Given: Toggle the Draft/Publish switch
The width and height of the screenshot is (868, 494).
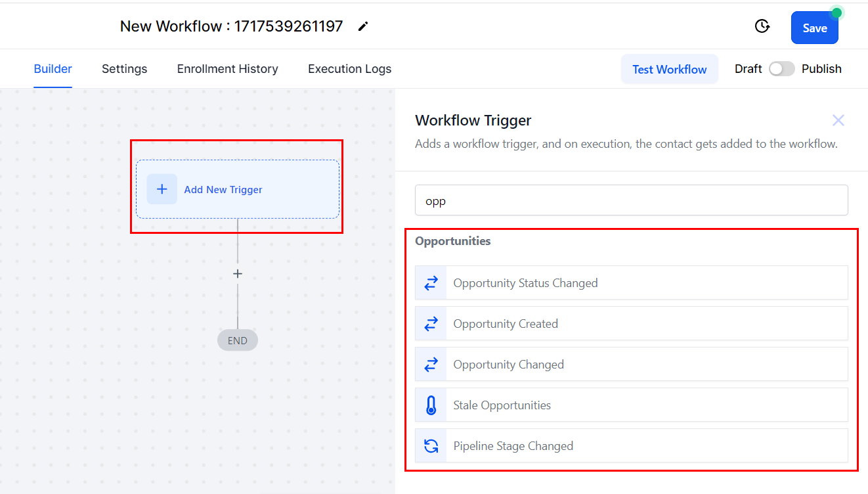Looking at the screenshot, I should point(781,69).
